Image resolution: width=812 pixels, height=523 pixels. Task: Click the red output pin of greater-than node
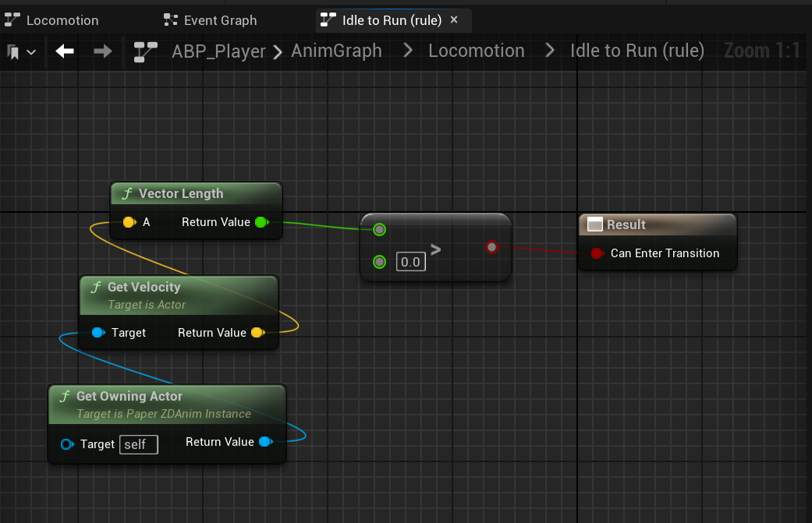[x=491, y=247]
